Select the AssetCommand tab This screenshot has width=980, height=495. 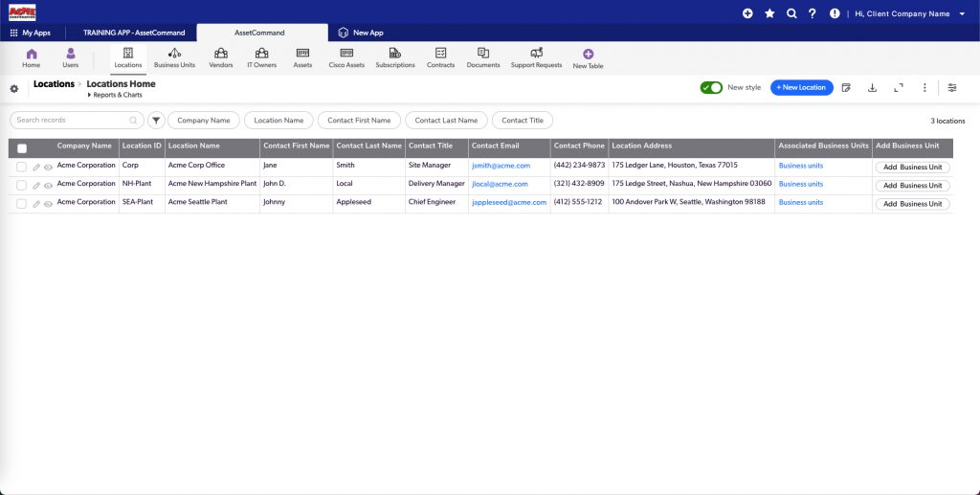(262, 33)
